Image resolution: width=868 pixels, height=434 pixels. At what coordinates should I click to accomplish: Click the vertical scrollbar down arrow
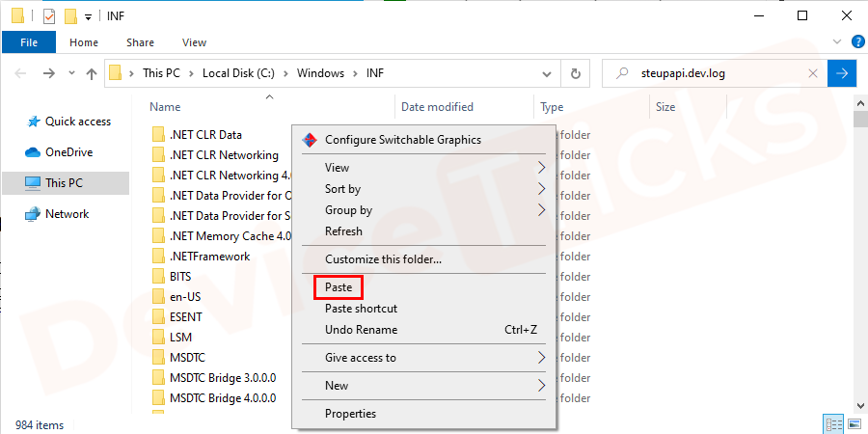[x=861, y=404]
